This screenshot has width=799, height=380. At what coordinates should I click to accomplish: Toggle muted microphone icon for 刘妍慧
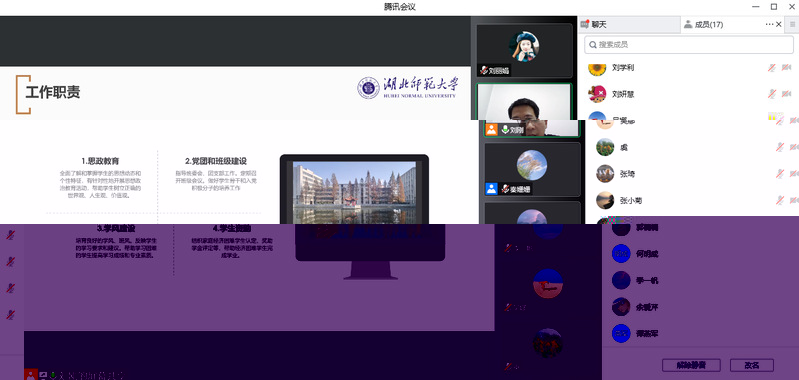[x=772, y=94]
